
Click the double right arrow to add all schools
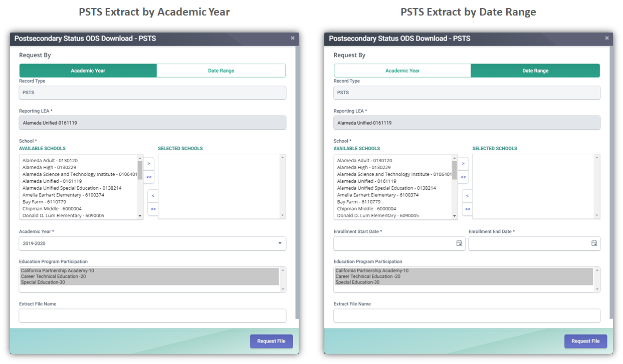[149, 177]
